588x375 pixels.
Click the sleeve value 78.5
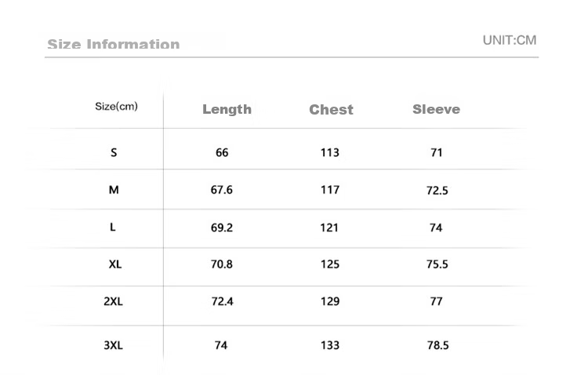[438, 345]
